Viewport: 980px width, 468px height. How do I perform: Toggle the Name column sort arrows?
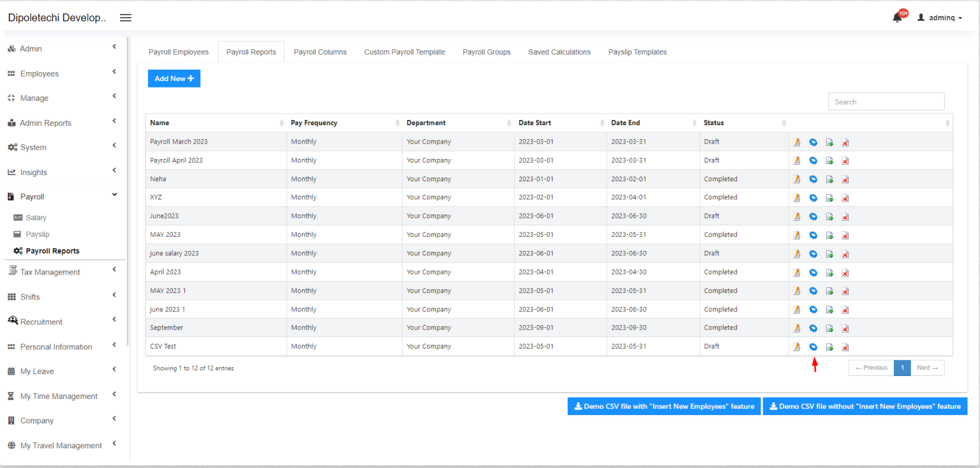pyautogui.click(x=282, y=123)
